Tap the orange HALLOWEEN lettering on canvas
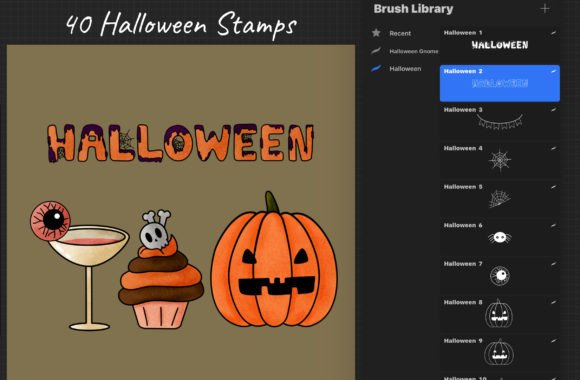This screenshot has width=580, height=380. coord(181,143)
